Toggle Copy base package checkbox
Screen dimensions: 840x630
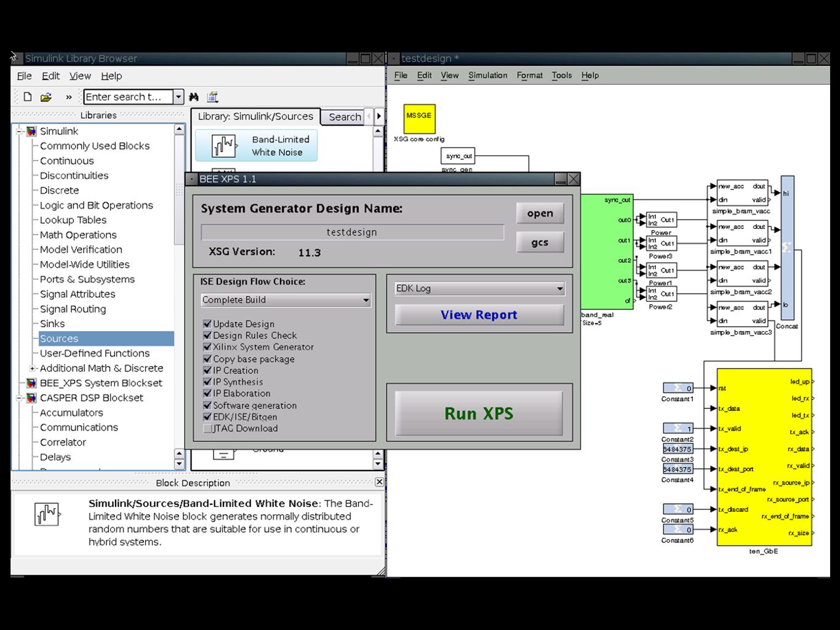207,359
